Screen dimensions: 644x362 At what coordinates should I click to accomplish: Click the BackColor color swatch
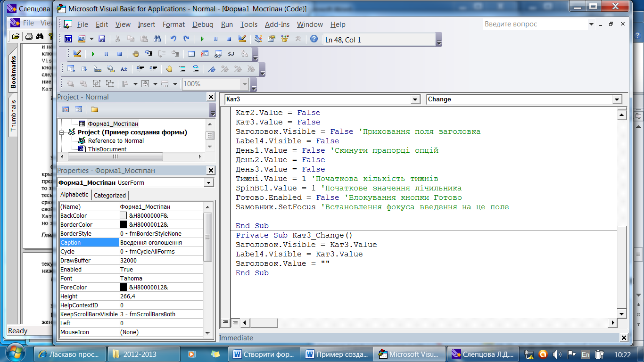click(x=124, y=216)
